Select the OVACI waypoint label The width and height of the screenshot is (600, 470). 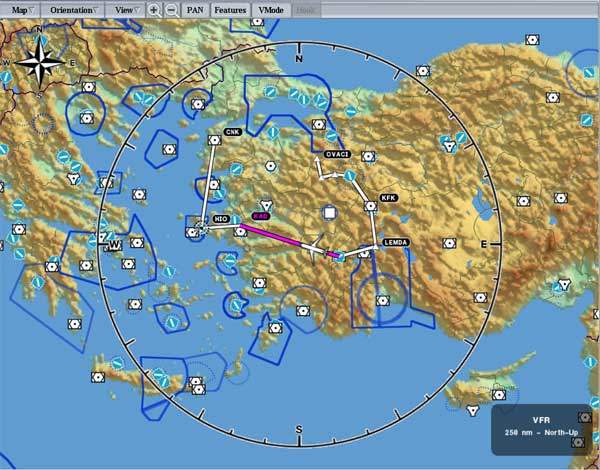[x=337, y=155]
